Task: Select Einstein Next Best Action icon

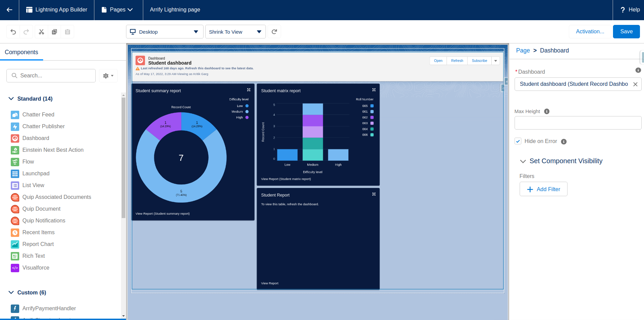Action: [x=15, y=150]
